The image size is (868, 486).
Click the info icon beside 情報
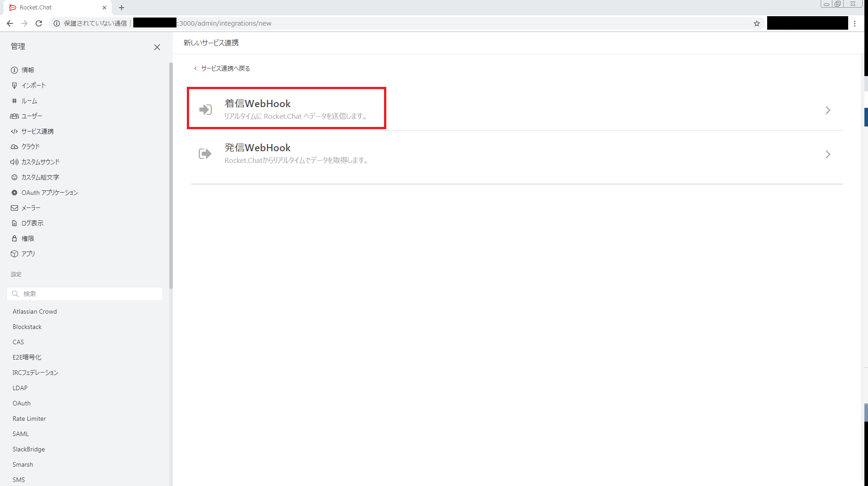(14, 70)
